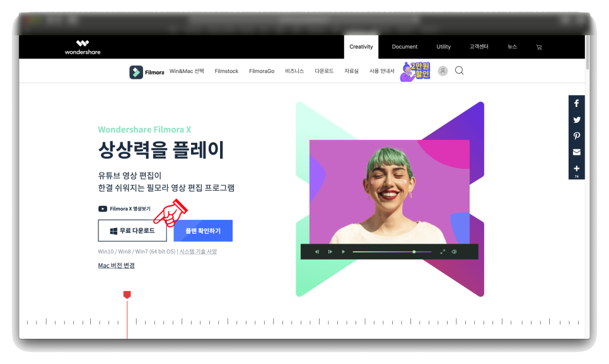Click the YouTube icon beside Filmora X 영상보기
The image size is (609, 364).
pos(103,209)
